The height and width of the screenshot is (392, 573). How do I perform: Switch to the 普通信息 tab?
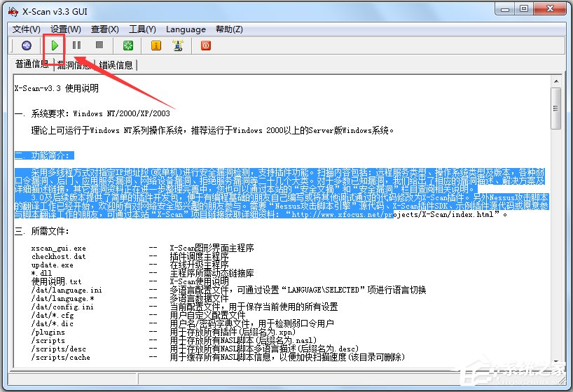pyautogui.click(x=32, y=64)
